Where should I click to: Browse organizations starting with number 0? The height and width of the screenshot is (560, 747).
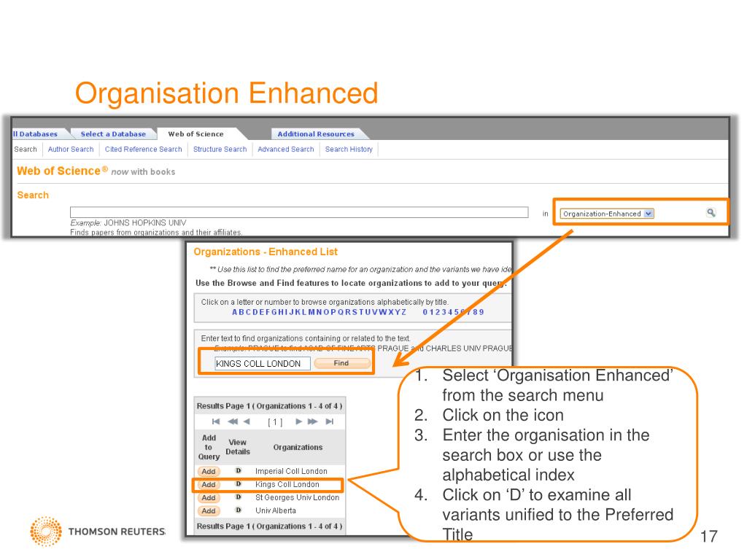click(x=425, y=312)
